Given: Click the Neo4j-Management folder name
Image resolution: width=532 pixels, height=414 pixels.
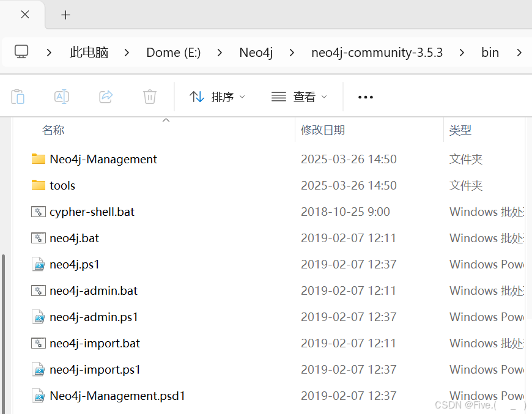Looking at the screenshot, I should click(x=103, y=159).
